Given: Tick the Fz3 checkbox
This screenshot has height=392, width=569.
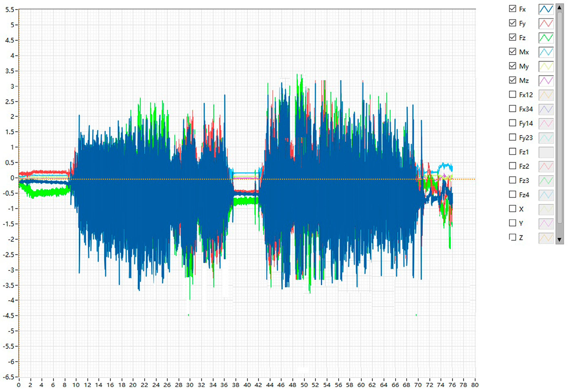Looking at the screenshot, I should click(512, 180).
